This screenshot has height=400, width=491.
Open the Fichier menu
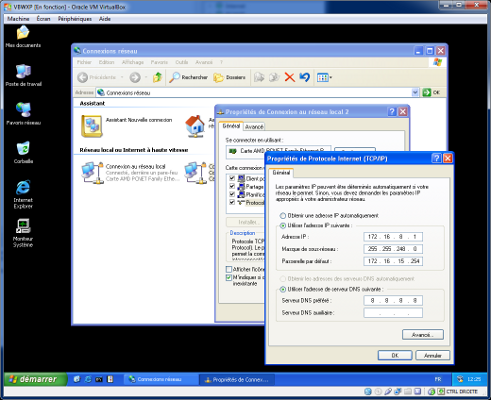(84, 62)
